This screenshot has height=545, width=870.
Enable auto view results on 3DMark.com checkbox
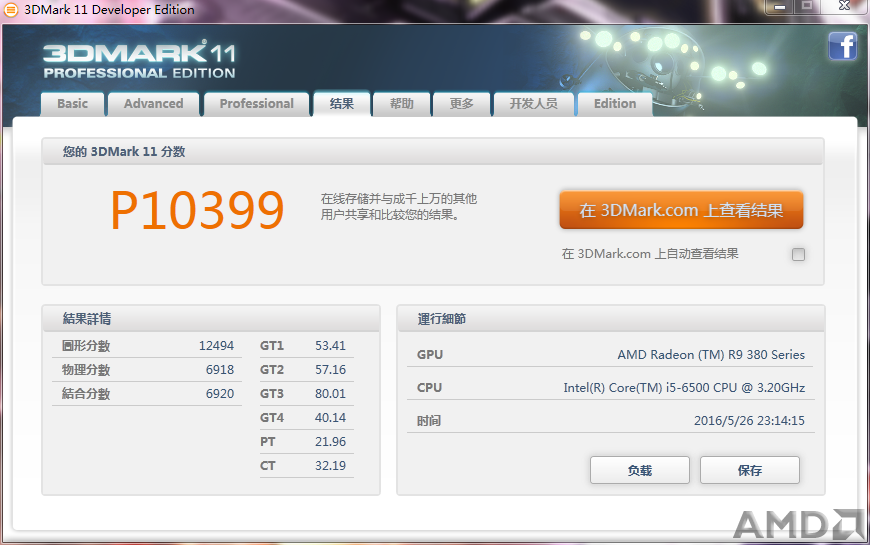(798, 254)
